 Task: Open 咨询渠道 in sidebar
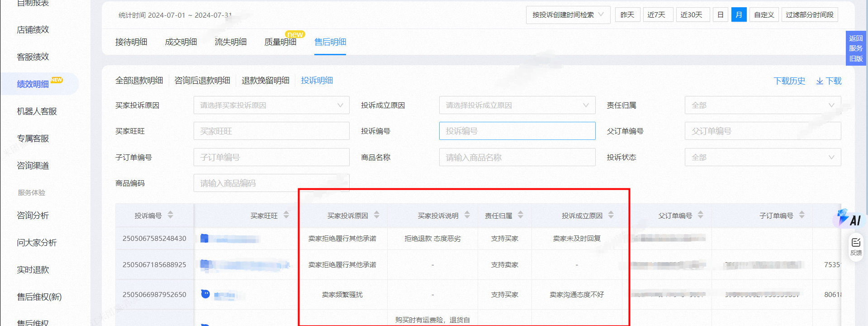(x=33, y=166)
